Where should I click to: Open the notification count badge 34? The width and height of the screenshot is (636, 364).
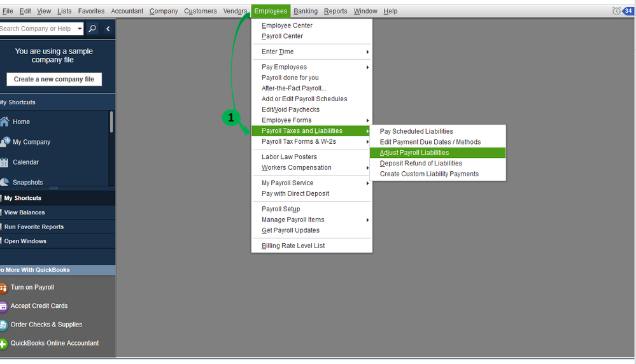628,11
